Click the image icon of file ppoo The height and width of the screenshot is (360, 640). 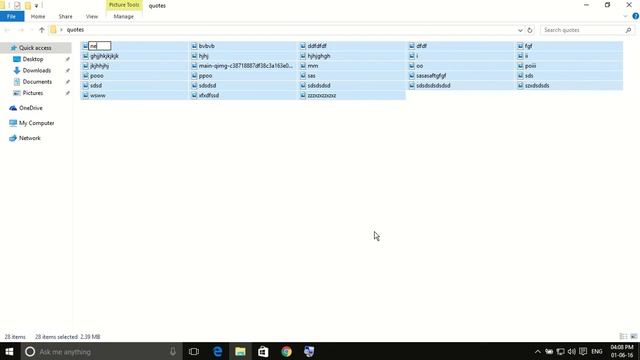(194, 76)
